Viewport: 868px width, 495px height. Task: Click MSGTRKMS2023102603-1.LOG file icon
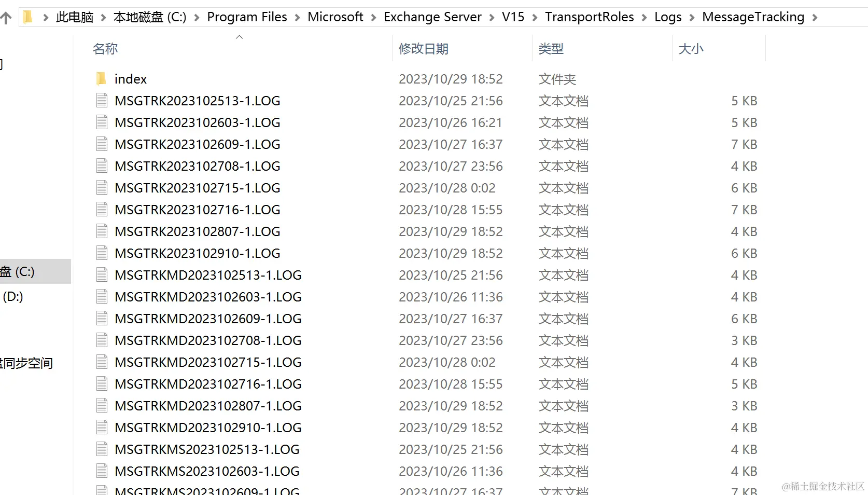tap(102, 471)
